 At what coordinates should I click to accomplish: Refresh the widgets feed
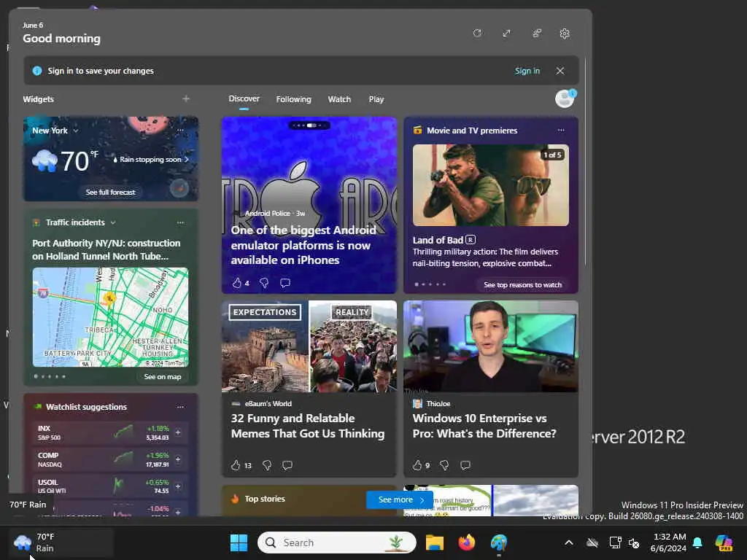[477, 34]
